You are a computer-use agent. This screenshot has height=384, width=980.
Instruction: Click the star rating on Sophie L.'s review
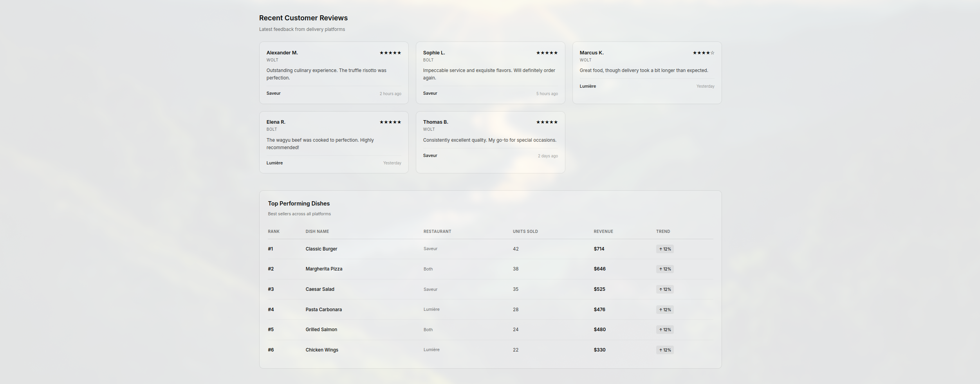547,53
